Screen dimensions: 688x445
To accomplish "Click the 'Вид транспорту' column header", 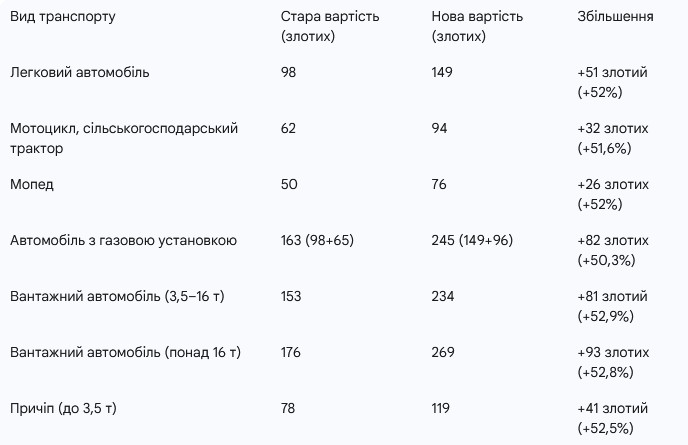I will coord(63,17).
